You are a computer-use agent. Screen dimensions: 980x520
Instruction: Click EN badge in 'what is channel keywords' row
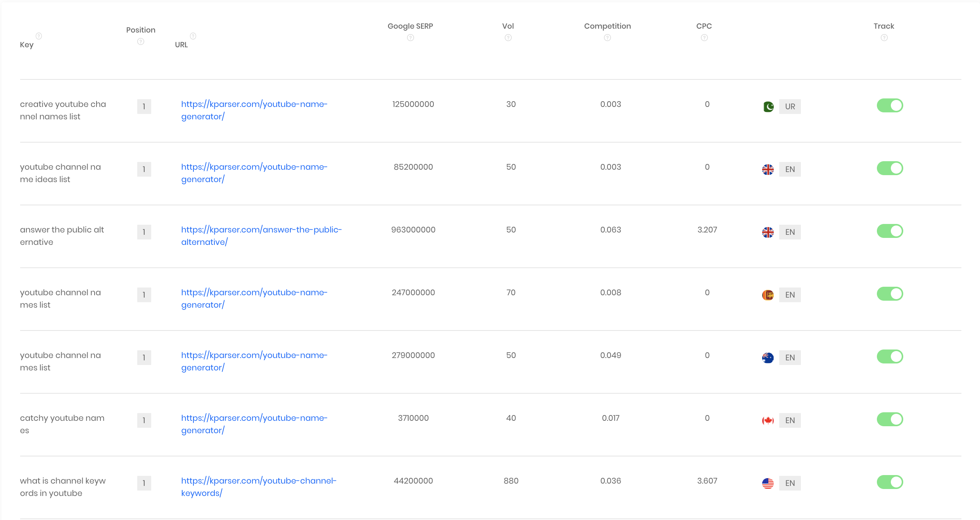click(x=790, y=483)
